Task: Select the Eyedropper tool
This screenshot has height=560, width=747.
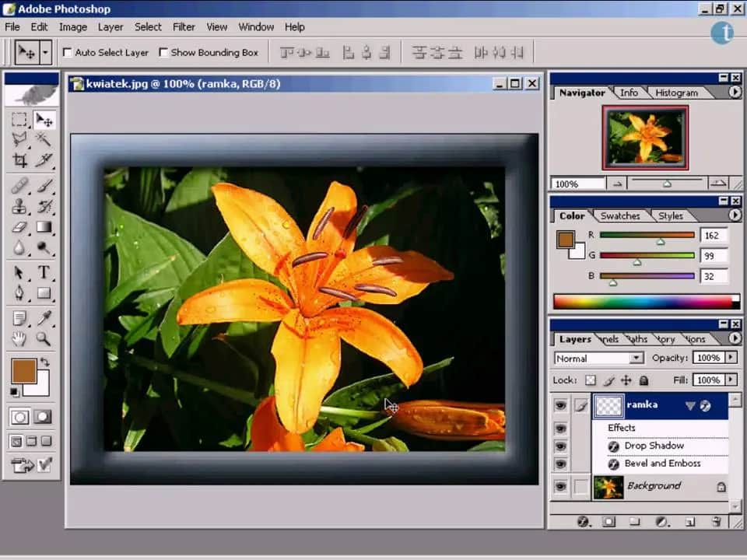Action: pos(44,317)
